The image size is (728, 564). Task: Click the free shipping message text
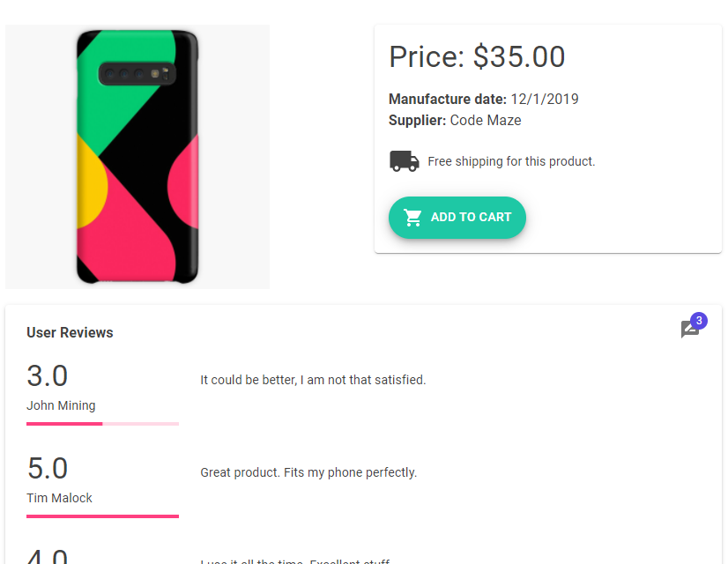[x=511, y=161]
